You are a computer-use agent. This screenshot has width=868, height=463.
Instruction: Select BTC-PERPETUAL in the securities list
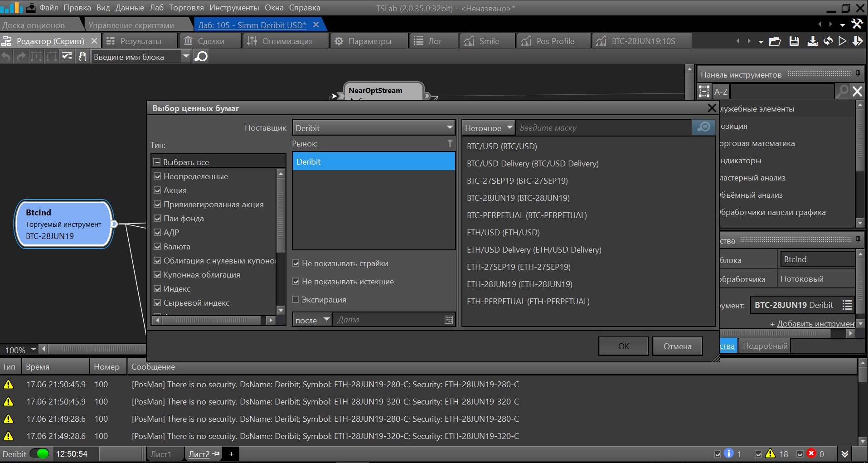click(527, 215)
